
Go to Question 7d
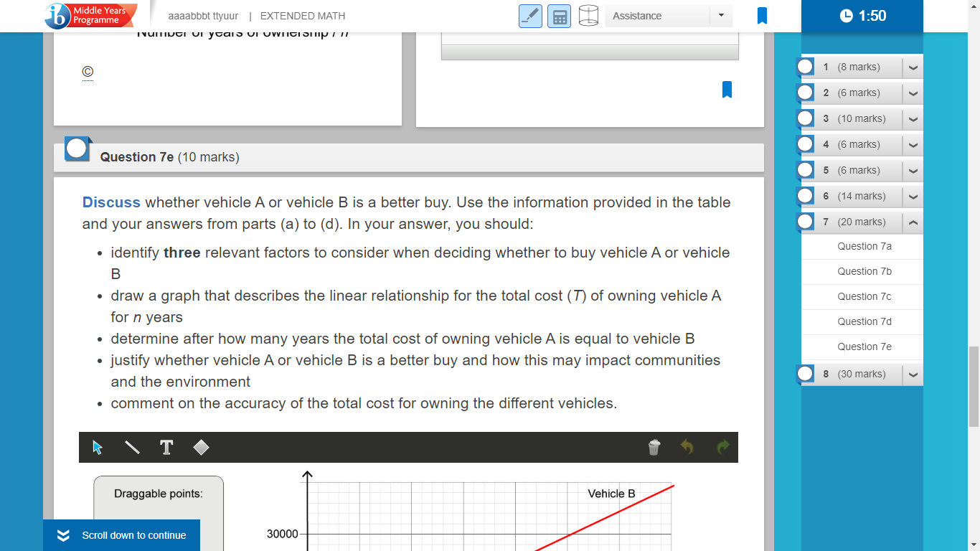864,321
